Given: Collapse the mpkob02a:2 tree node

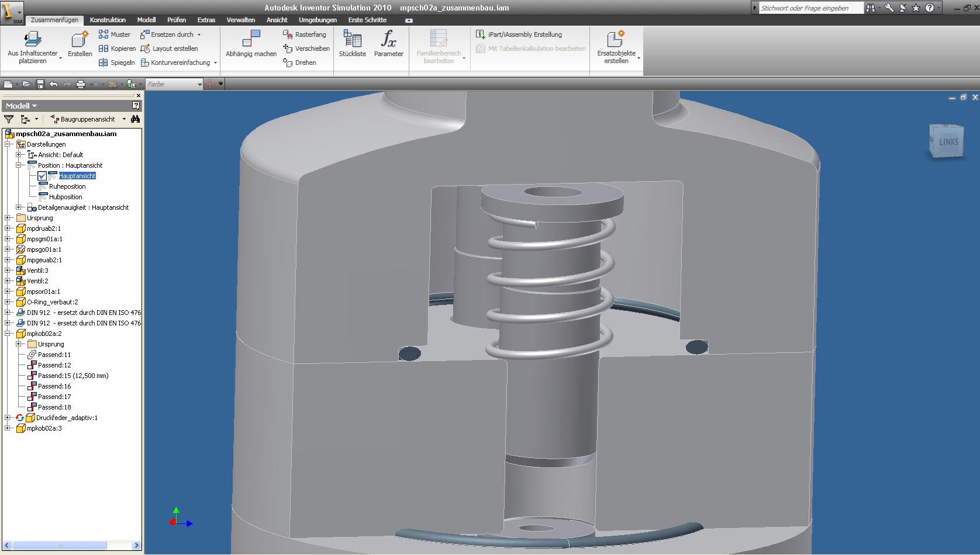Looking at the screenshot, I should pos(8,334).
